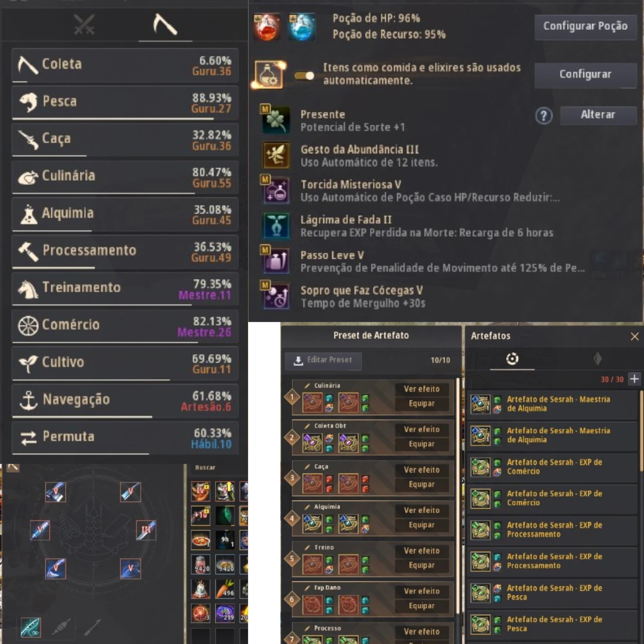The height and width of the screenshot is (644, 644).
Task: Select the Gesto da Abundância III skill icon
Action: coord(276,155)
